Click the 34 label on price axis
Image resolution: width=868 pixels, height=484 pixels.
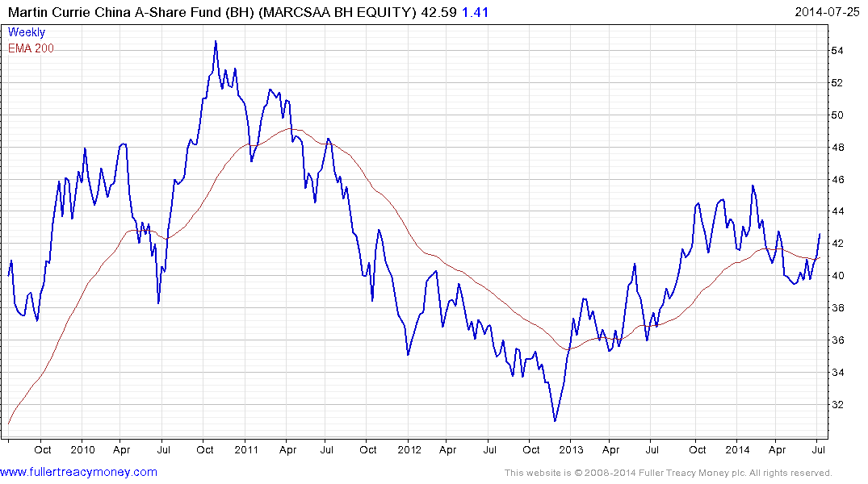(x=837, y=372)
